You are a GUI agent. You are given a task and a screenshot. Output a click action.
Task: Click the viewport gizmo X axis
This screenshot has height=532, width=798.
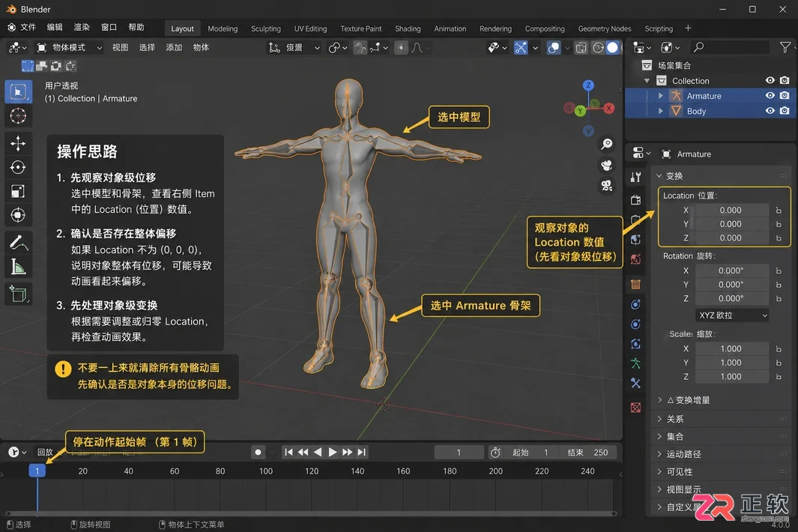(x=608, y=108)
